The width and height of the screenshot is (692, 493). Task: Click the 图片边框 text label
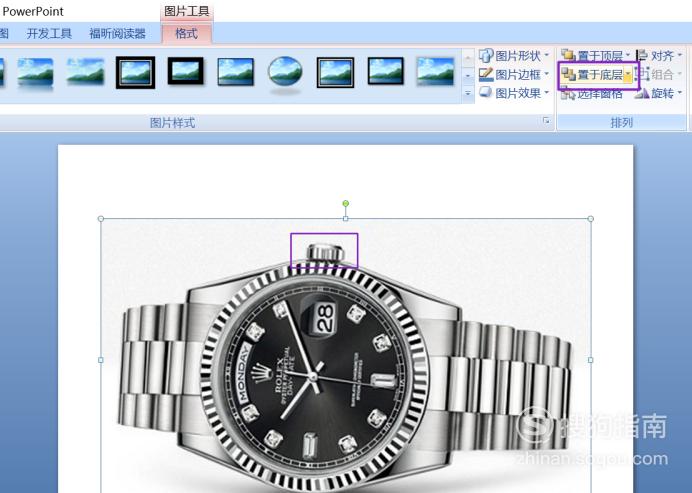(x=518, y=75)
